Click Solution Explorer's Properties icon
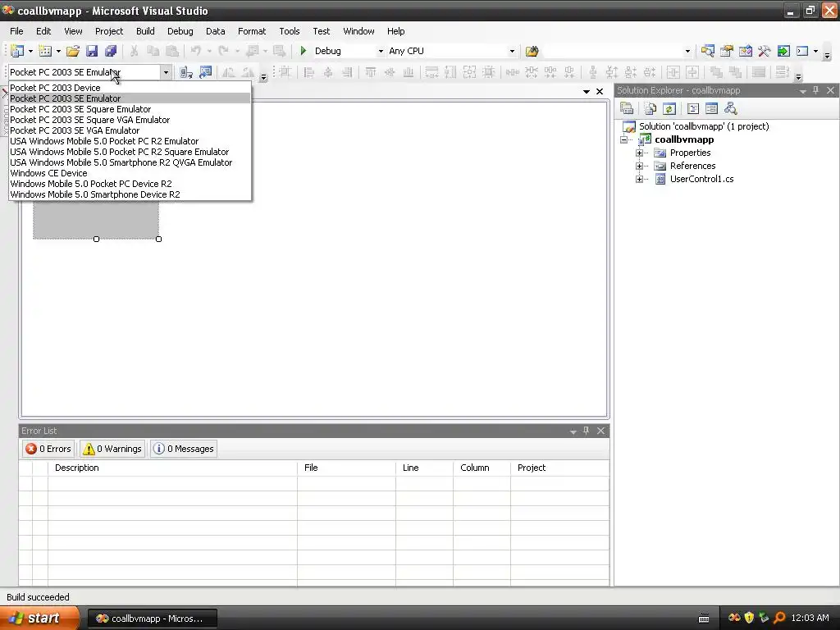Viewport: 840px width, 630px height. [x=626, y=109]
